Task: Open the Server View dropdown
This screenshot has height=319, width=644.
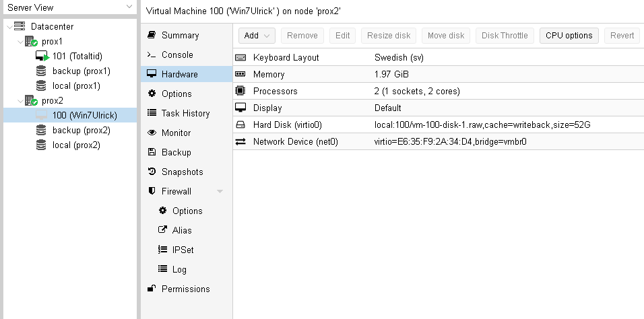Action: [x=129, y=7]
